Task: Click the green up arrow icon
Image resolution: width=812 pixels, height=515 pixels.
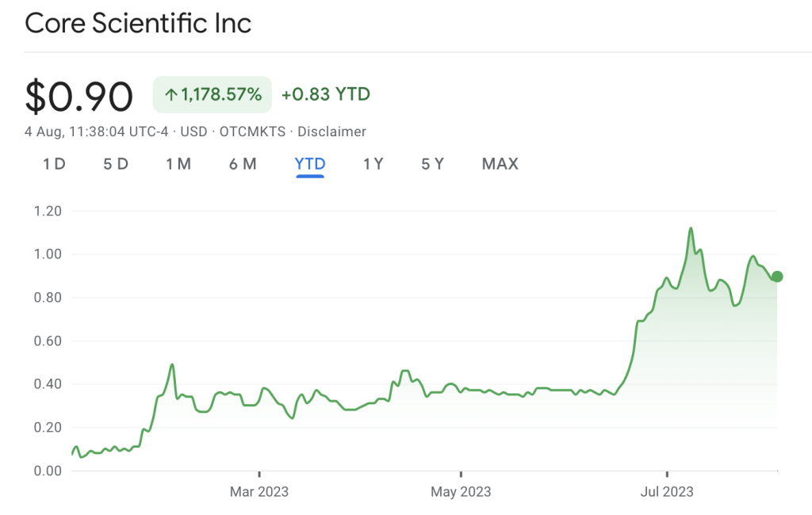Action: [170, 95]
